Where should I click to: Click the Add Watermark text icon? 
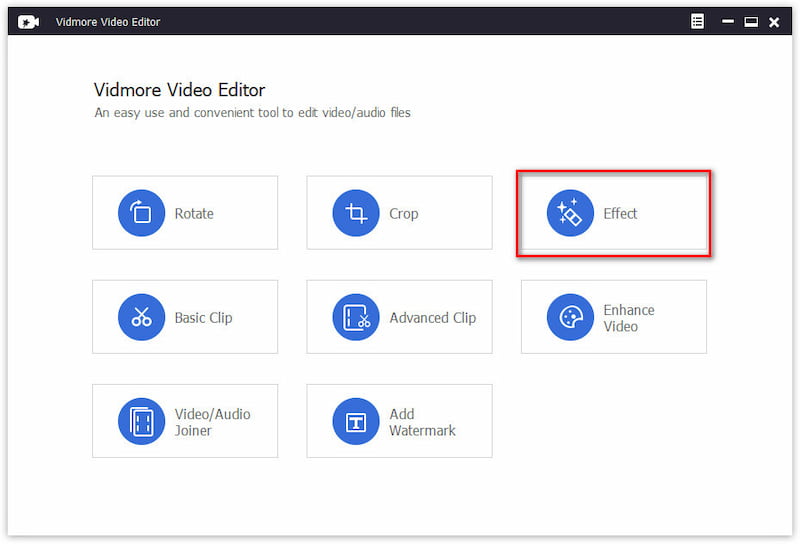[x=355, y=421]
